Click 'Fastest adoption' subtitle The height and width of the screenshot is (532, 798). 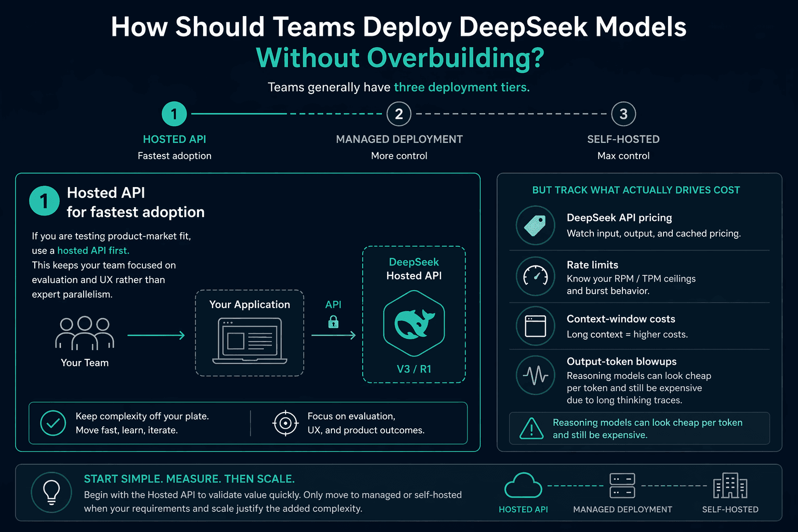[x=175, y=156]
